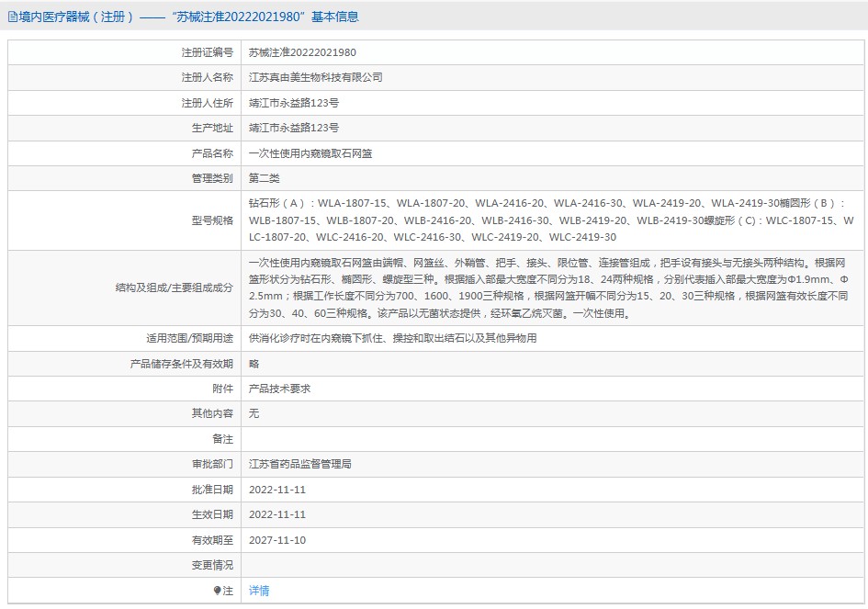Select 江苏省药品监督管理局
The image size is (868, 609).
tap(300, 464)
